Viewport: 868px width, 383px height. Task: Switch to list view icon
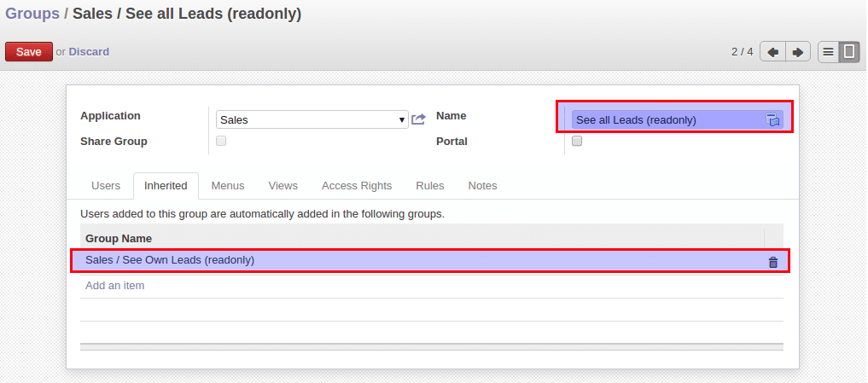coord(828,52)
